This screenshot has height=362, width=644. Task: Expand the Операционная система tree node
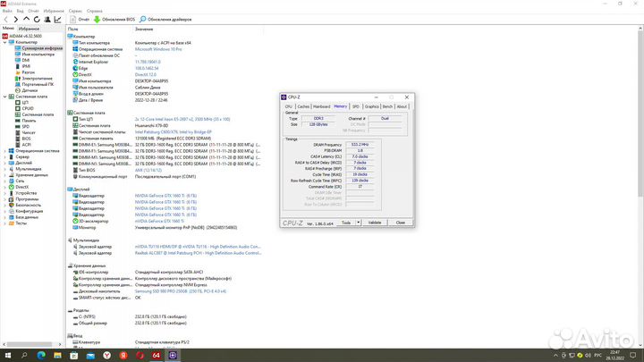coord(5,151)
